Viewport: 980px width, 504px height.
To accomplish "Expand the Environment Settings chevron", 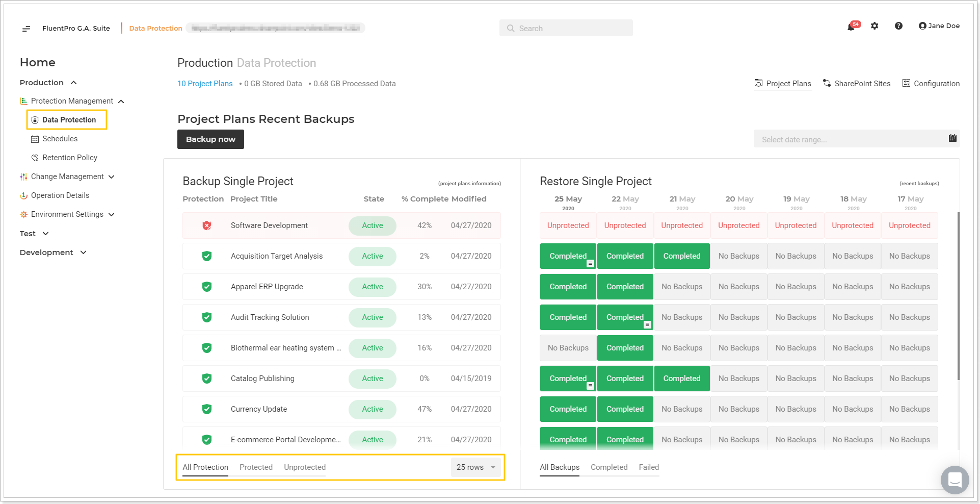I will [112, 215].
